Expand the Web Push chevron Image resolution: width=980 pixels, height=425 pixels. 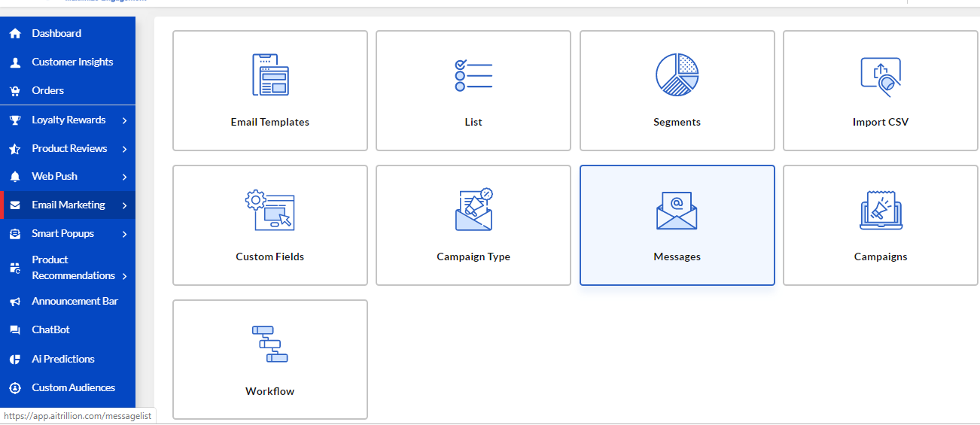(x=124, y=177)
